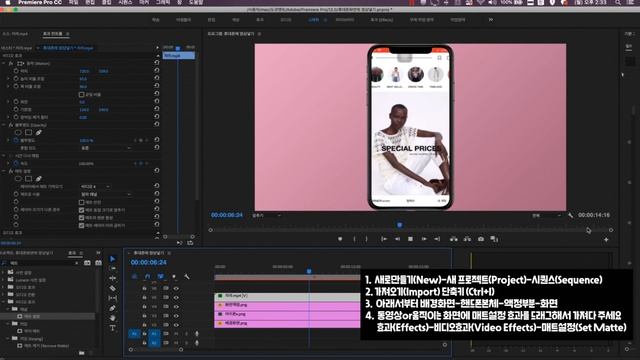Expand the Lumetri presets folder in Effects
Viewport: 640px width, 360px height.
[4, 280]
